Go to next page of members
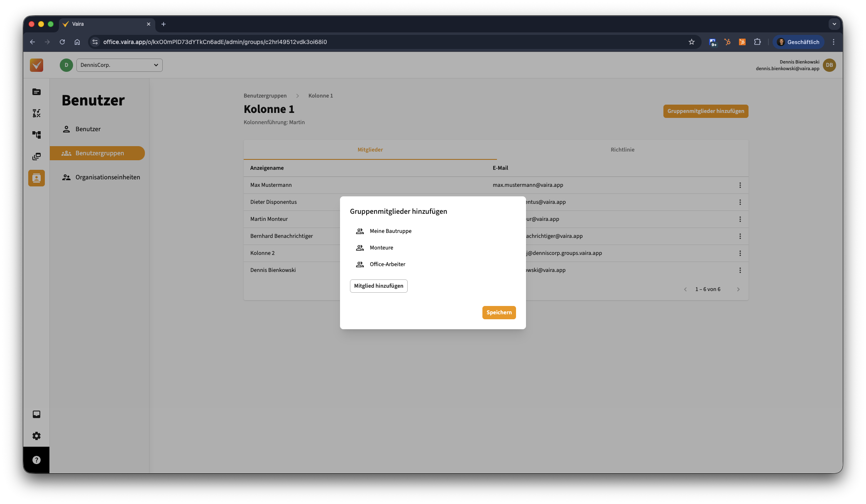 tap(738, 289)
